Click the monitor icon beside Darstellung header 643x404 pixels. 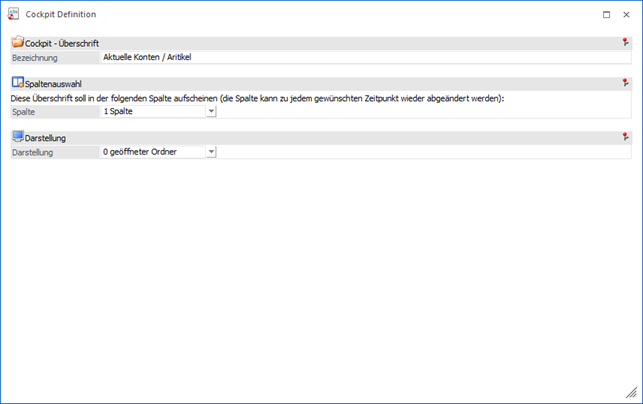pyautogui.click(x=17, y=137)
